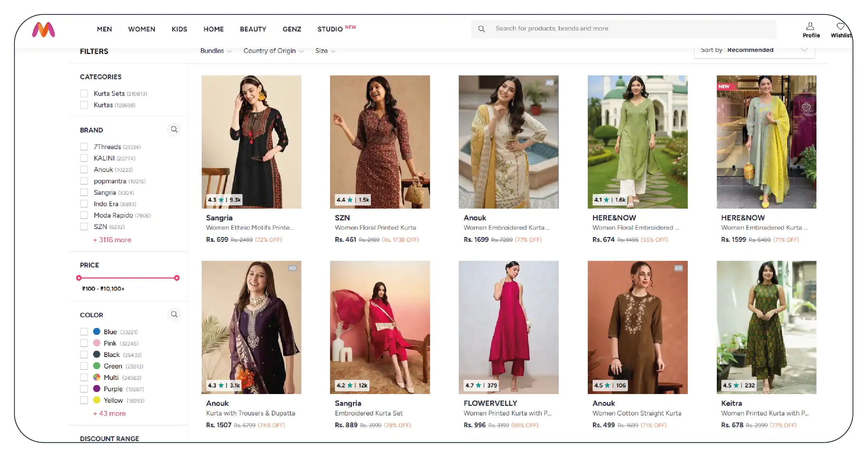Open the Profile icon
Viewport: 868px width, 457px height.
811,27
